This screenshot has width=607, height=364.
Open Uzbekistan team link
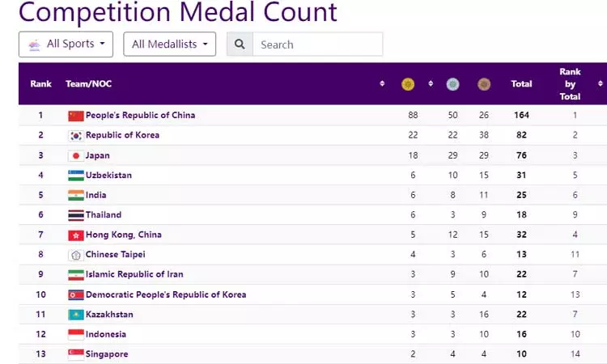[108, 176]
